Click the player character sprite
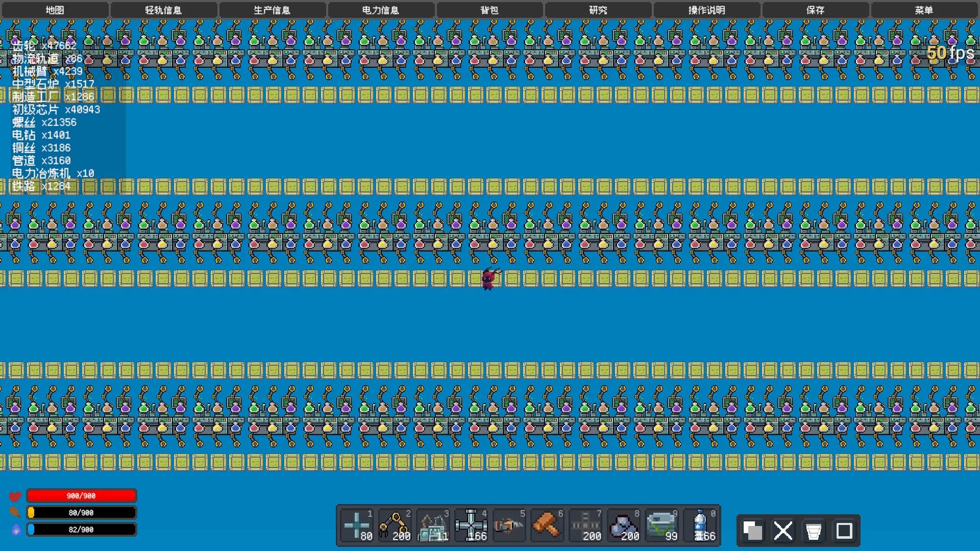Image resolution: width=980 pixels, height=551 pixels. point(489,279)
